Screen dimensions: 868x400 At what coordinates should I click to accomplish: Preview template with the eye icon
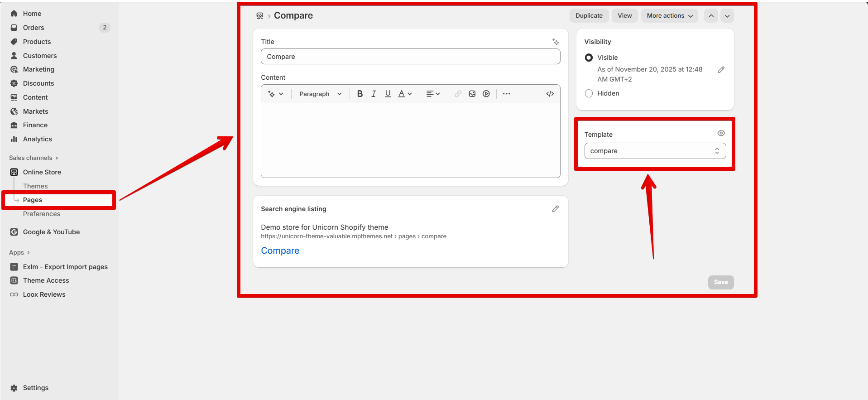pos(721,133)
